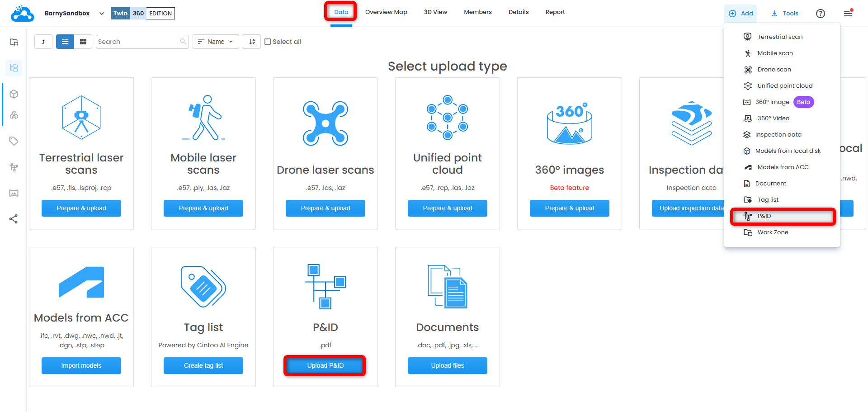Open the 3D View tab
Screen dimensions: 868x412
435,12
